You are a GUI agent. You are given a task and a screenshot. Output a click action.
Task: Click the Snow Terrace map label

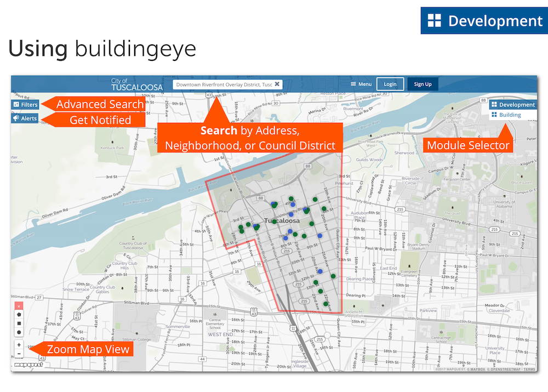[x=76, y=289]
